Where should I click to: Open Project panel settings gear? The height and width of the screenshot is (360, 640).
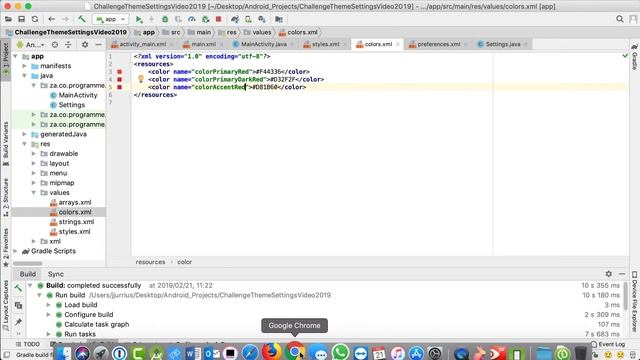[85, 44]
